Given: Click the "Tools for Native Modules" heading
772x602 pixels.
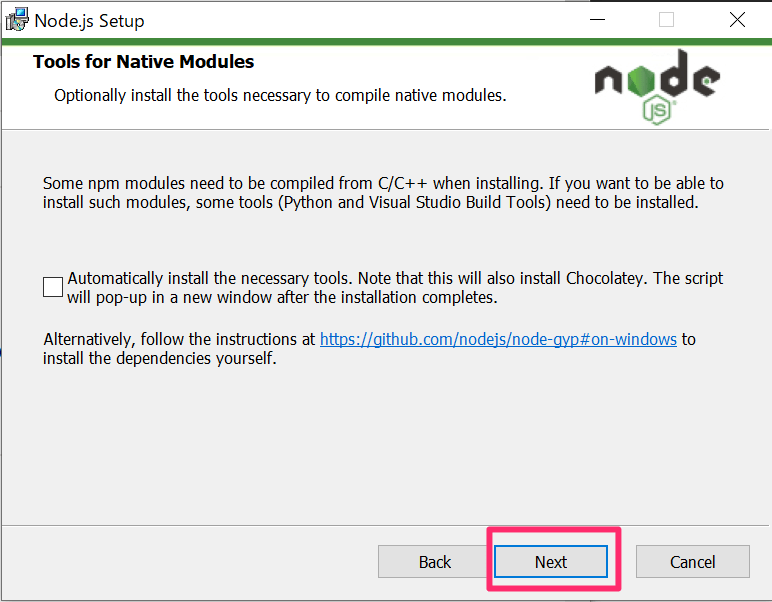Looking at the screenshot, I should [x=143, y=62].
